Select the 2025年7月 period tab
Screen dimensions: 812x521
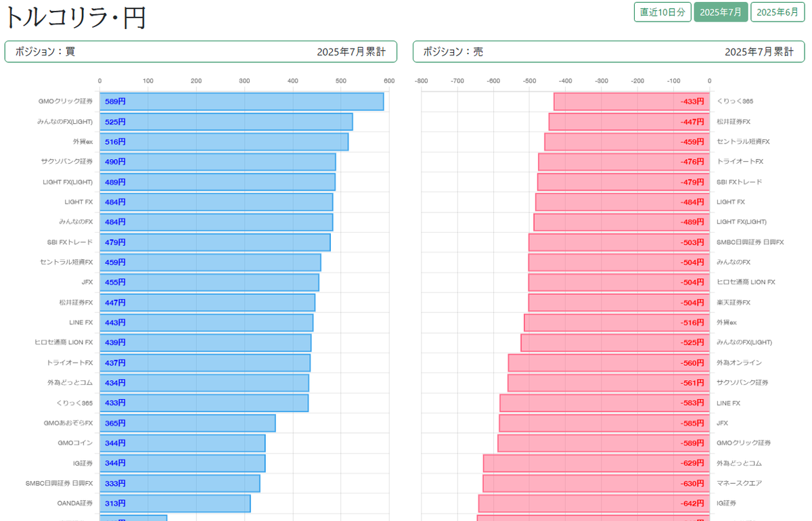(x=721, y=12)
